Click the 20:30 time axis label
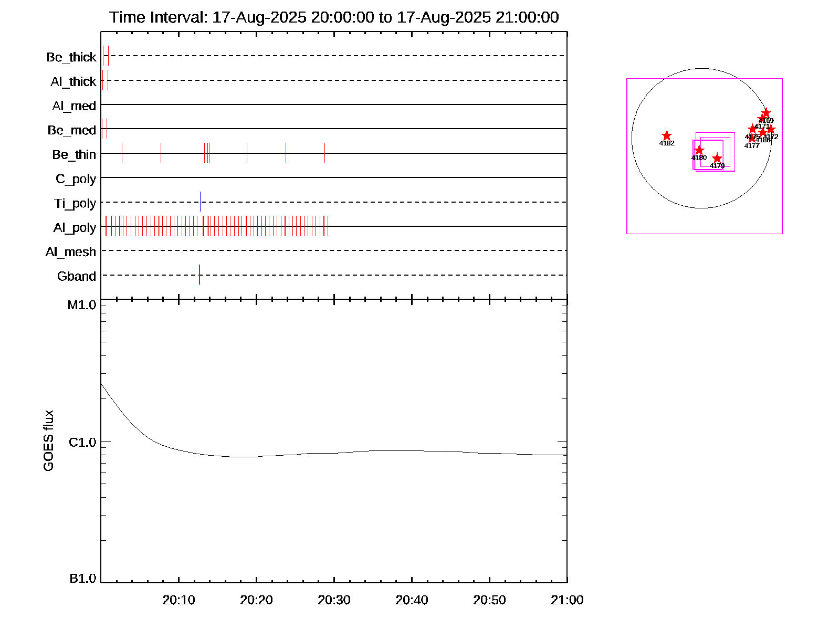Image resolution: width=840 pixels, height=630 pixels. tap(334, 600)
